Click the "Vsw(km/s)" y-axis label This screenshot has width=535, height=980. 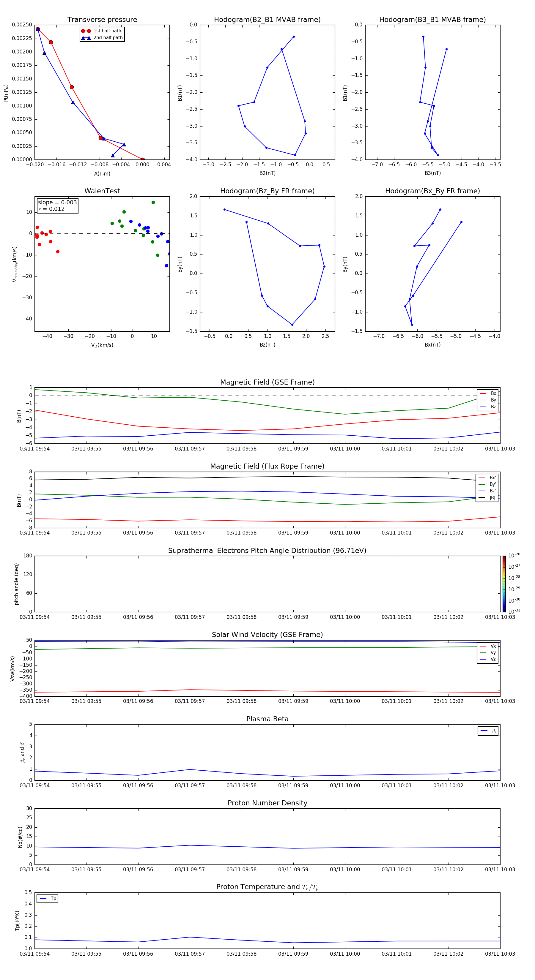point(12,668)
